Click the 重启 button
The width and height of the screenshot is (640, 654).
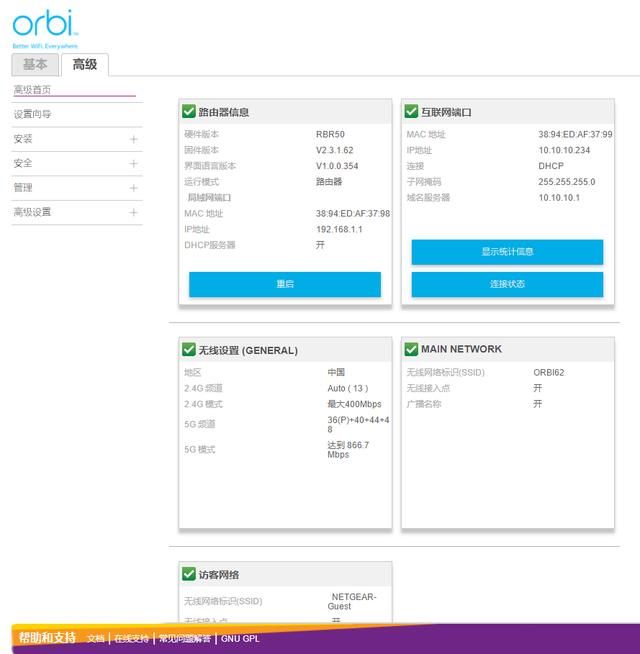285,284
